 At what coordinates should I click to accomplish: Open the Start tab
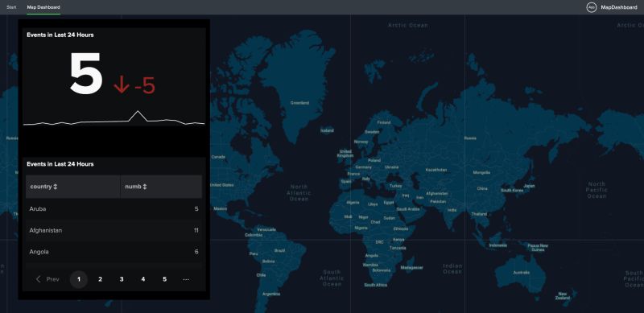point(11,7)
